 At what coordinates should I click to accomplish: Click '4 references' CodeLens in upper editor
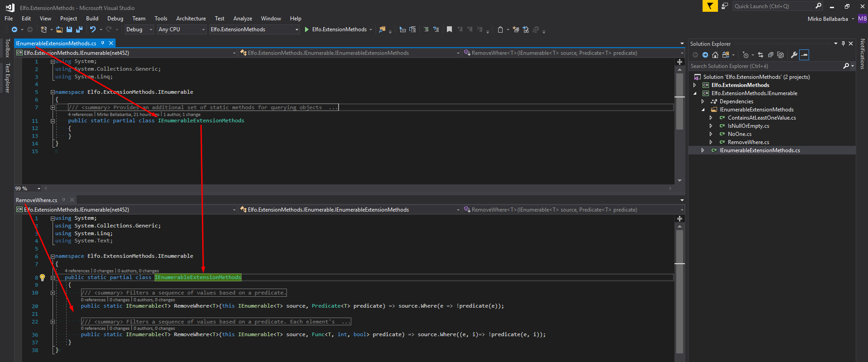pos(80,115)
